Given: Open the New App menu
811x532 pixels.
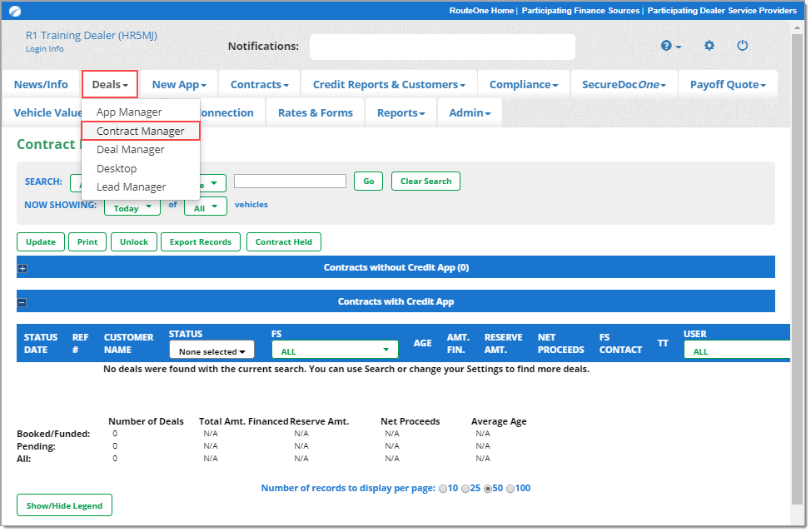Looking at the screenshot, I should click(179, 85).
